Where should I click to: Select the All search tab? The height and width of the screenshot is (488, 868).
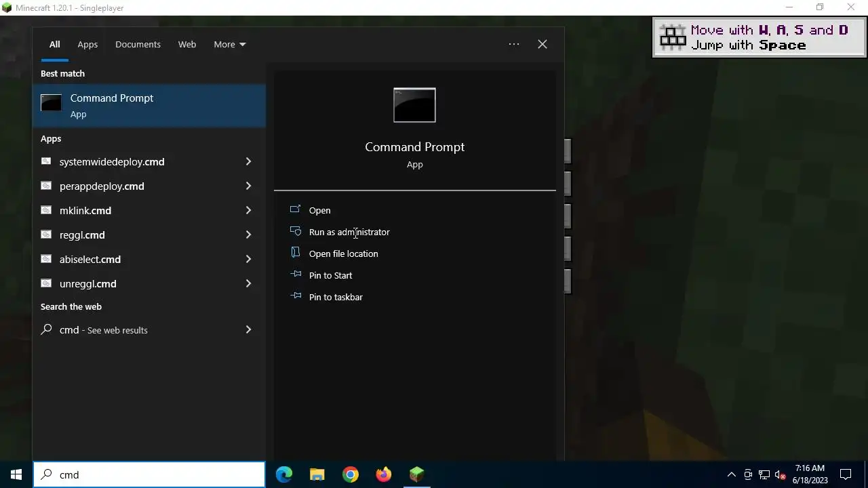pos(55,44)
